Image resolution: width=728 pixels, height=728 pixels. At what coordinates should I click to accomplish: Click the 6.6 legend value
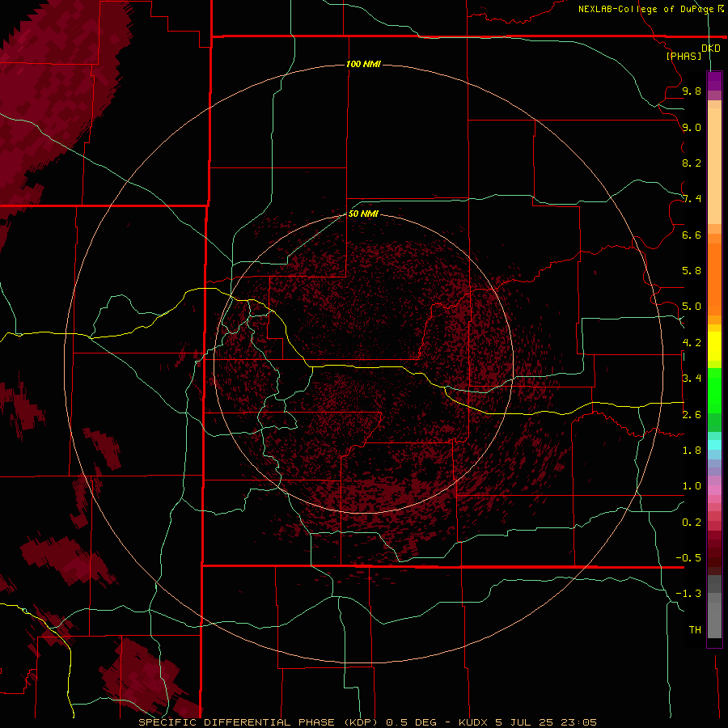coord(692,235)
